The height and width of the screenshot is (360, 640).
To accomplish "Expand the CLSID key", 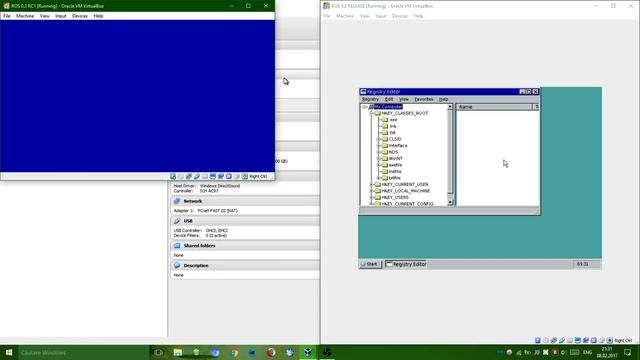I will click(x=378, y=139).
